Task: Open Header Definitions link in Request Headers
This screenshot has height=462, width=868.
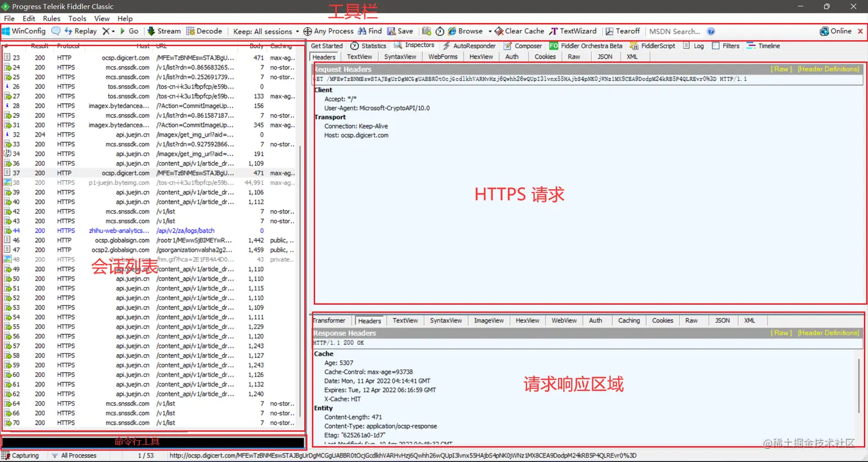Action: [x=828, y=69]
